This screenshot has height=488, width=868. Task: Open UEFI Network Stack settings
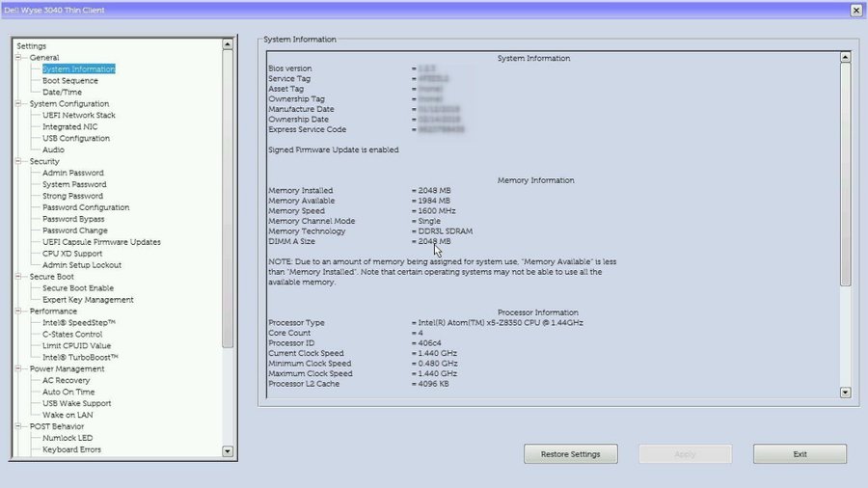click(x=78, y=116)
